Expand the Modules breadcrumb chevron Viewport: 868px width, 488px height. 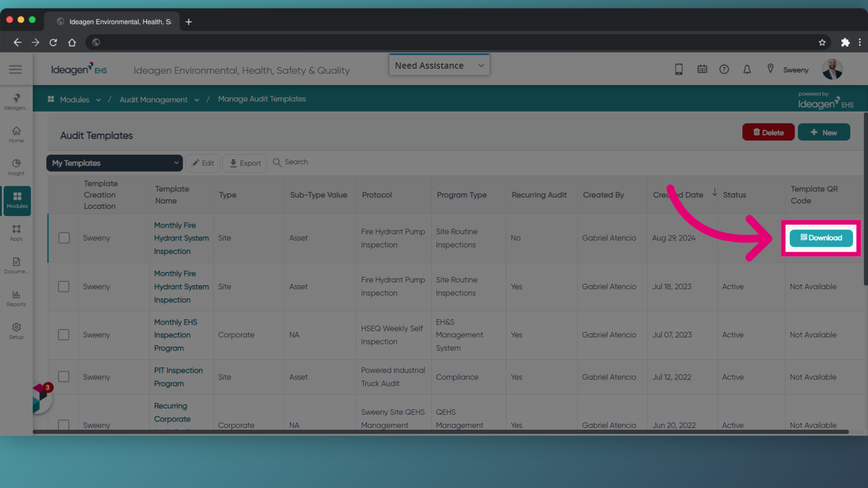click(98, 100)
